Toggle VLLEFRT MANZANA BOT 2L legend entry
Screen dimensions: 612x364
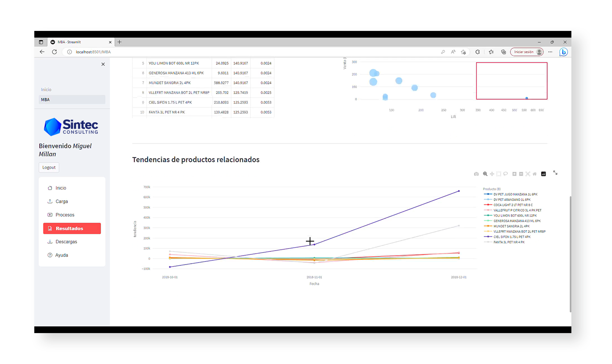[x=515, y=232]
